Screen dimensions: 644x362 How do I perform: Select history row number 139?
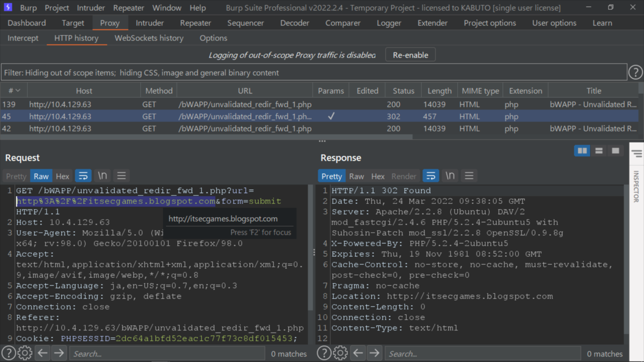[319, 105]
